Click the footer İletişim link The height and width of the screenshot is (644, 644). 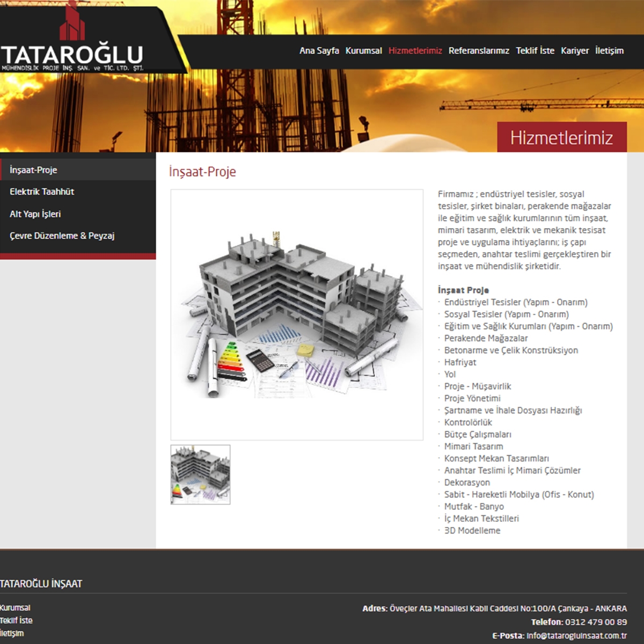(x=12, y=633)
